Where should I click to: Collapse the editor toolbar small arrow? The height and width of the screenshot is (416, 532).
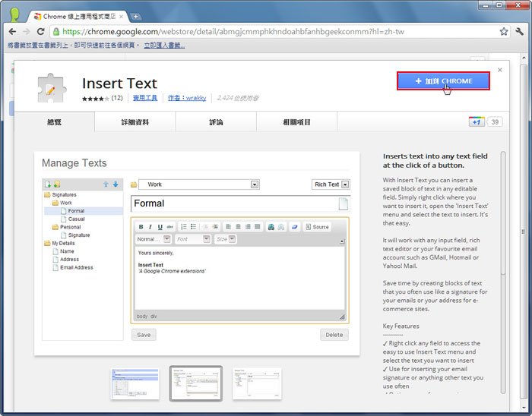point(342,241)
